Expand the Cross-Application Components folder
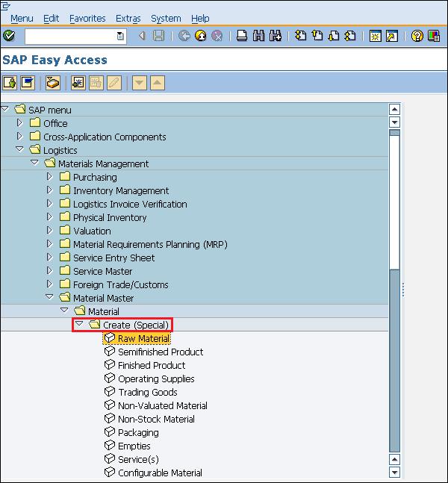This screenshot has height=483, width=448. point(19,136)
